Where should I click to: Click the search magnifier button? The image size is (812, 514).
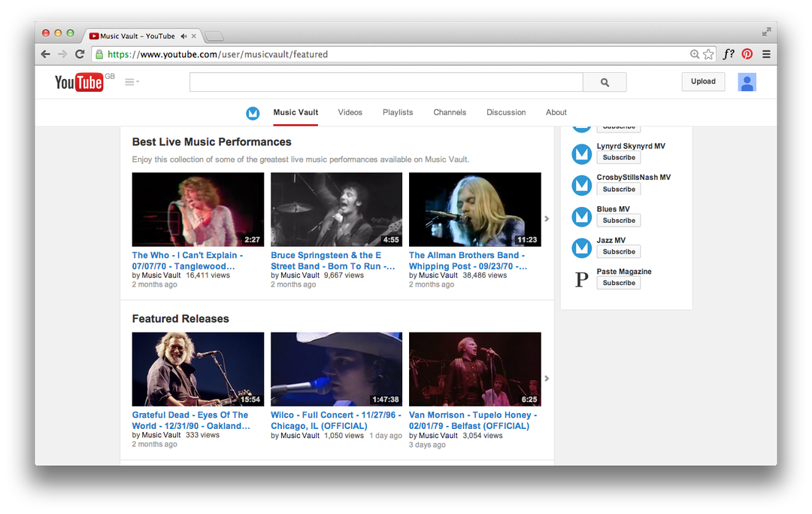(604, 82)
